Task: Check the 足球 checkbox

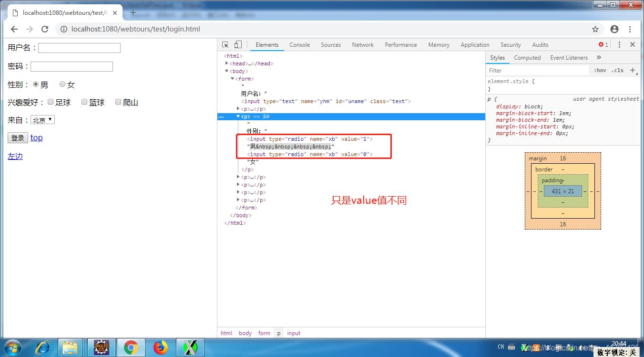Action: (x=51, y=102)
